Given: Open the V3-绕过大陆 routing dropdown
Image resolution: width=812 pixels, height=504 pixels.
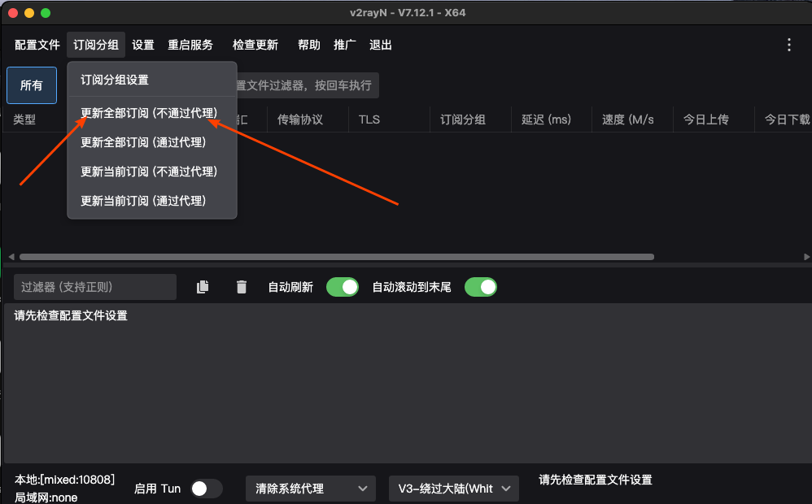Looking at the screenshot, I should click(x=454, y=489).
